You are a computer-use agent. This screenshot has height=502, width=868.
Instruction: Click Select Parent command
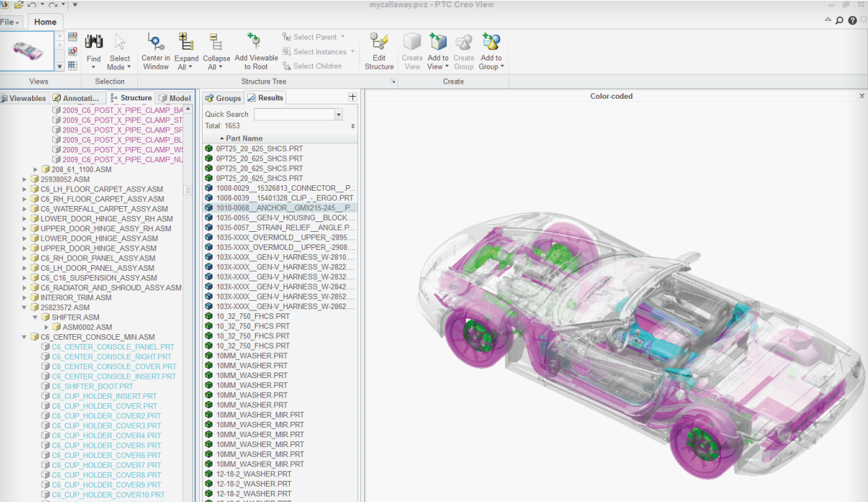click(x=313, y=37)
